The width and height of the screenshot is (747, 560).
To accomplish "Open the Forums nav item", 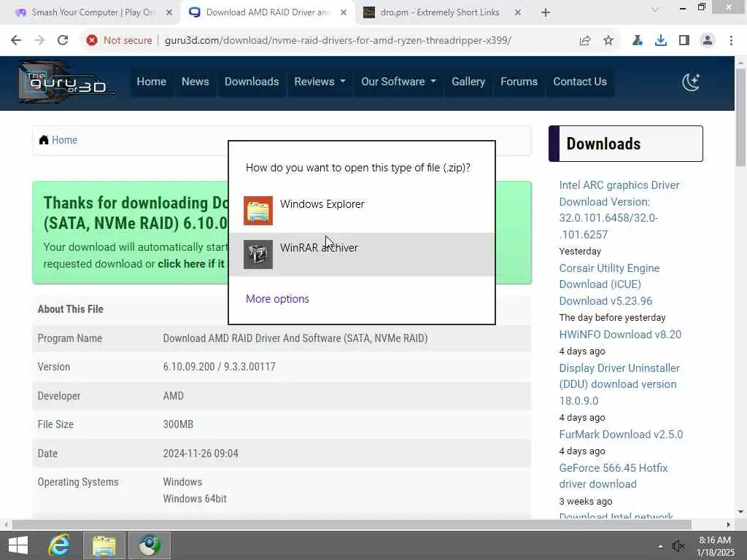I will tap(519, 82).
